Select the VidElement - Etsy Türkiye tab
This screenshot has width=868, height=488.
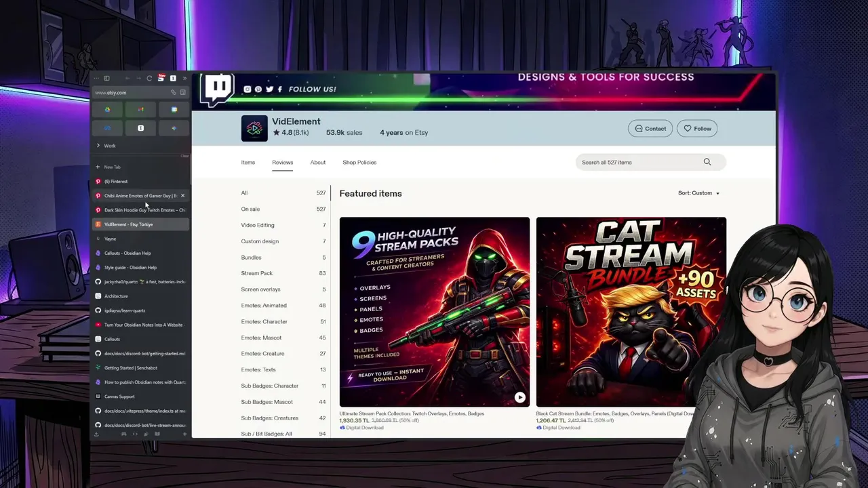point(140,224)
